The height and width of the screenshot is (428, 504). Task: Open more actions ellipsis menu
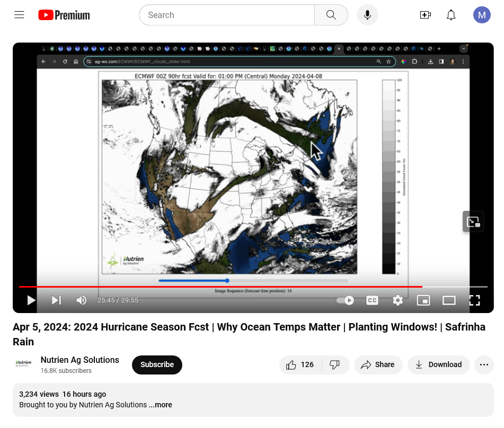tap(484, 364)
